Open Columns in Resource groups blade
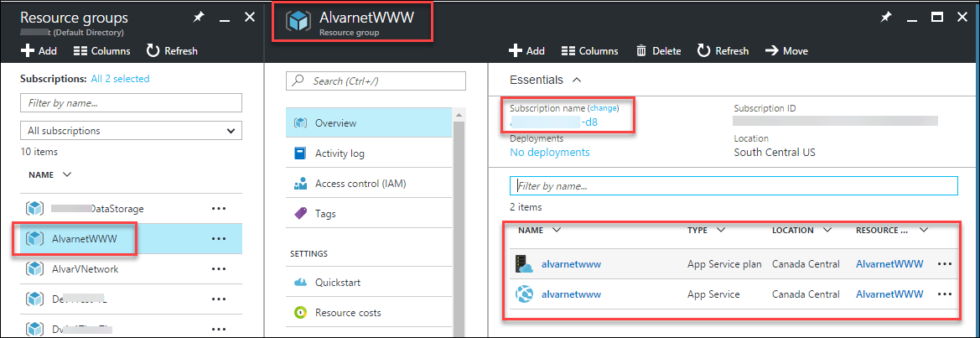Image resolution: width=980 pixels, height=338 pixels. [102, 51]
